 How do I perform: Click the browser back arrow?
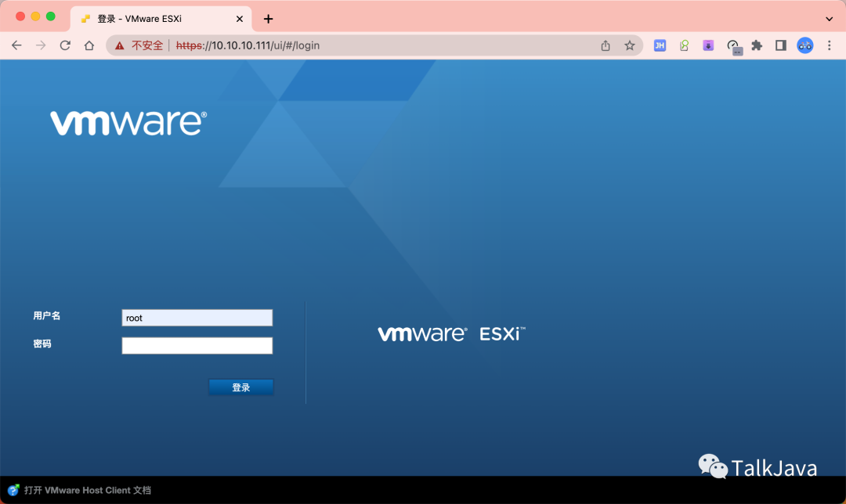(x=16, y=45)
